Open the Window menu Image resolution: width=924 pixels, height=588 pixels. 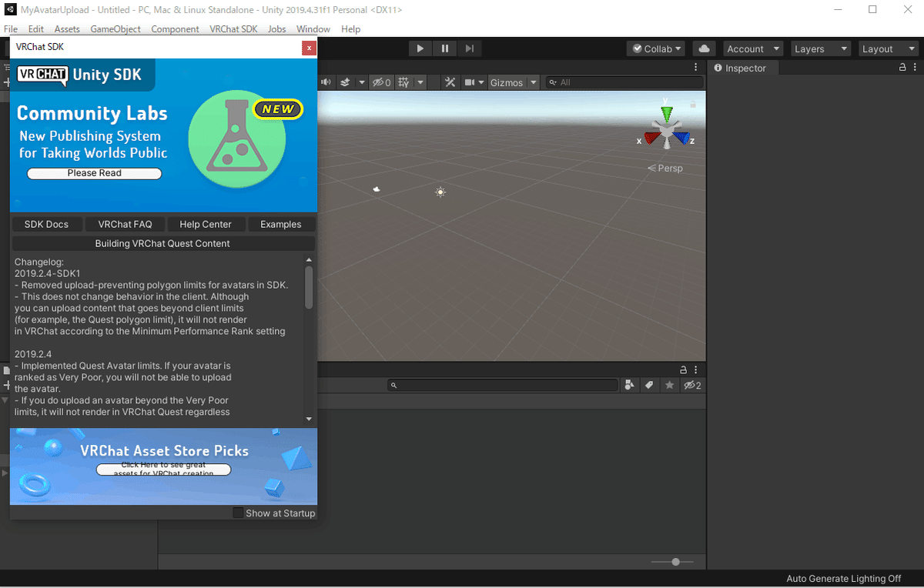(313, 28)
